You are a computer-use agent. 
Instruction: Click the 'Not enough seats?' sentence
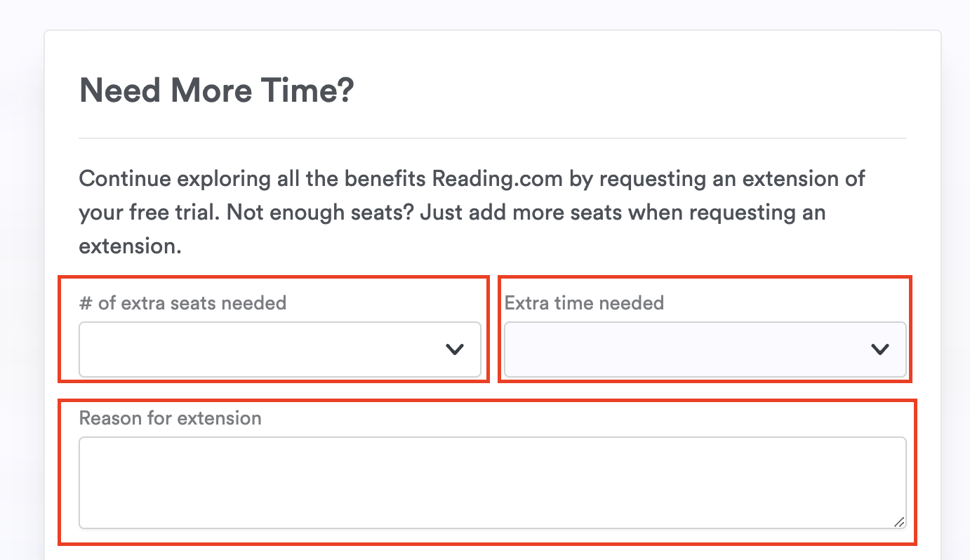(x=321, y=212)
